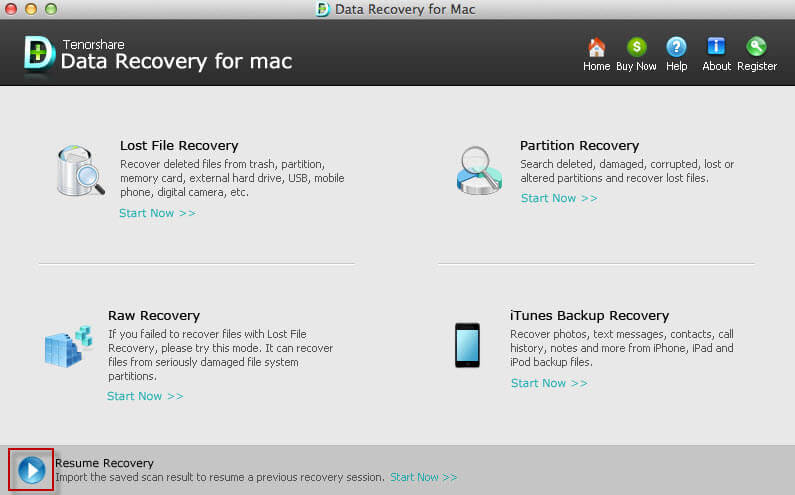Click the iTunes Backup Recovery iPhone icon
795x495 pixels.
pos(467,345)
